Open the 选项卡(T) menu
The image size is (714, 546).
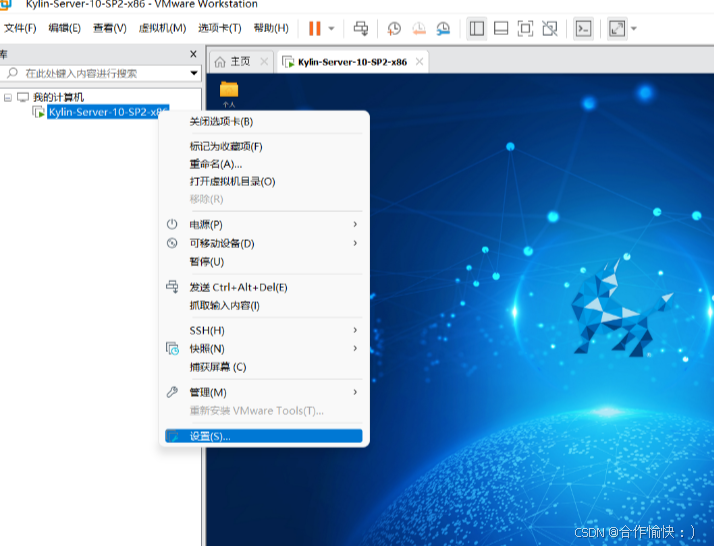tap(219, 28)
